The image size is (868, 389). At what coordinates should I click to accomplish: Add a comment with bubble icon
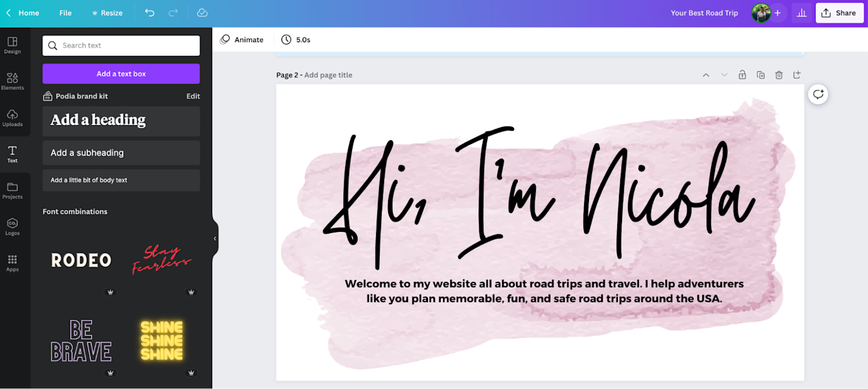point(818,94)
